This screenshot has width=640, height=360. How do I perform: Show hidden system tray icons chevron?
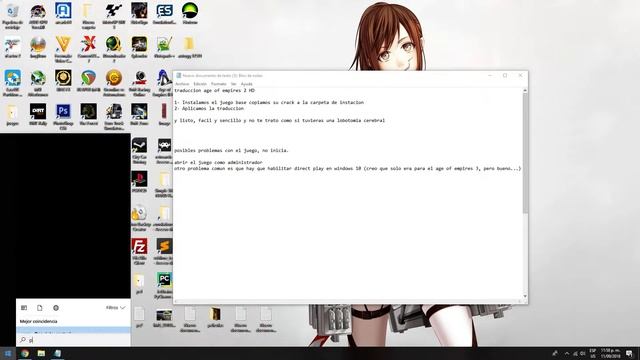point(567,353)
